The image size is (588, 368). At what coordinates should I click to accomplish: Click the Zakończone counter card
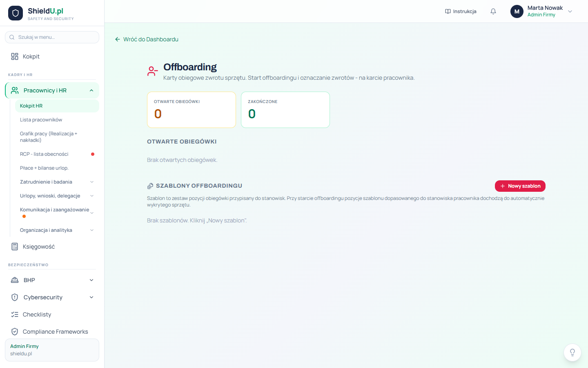(285, 110)
